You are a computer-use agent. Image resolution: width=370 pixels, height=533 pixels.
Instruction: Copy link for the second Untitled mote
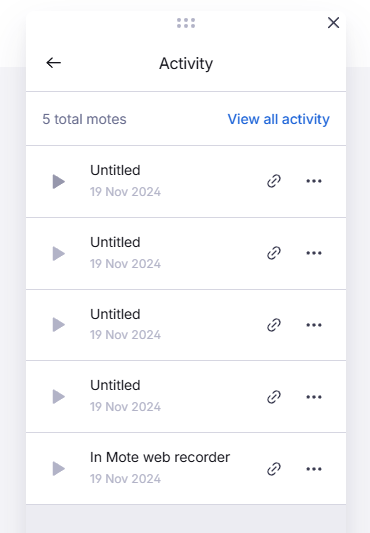(274, 253)
